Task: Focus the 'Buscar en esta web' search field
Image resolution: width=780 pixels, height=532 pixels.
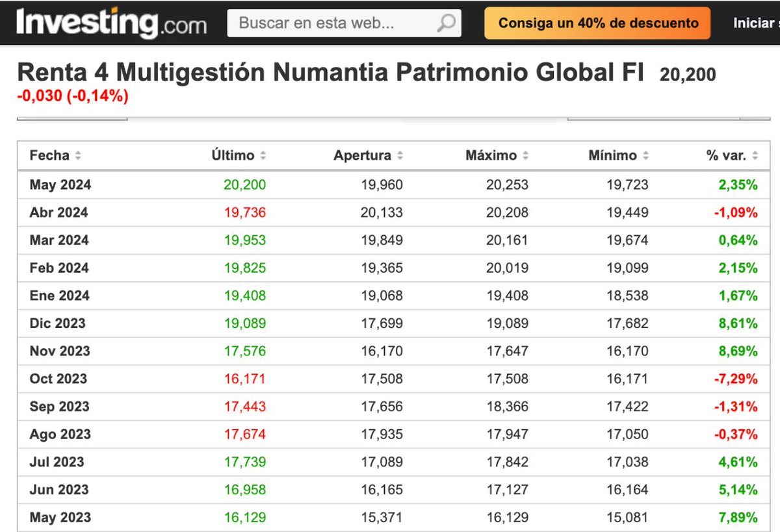Action: click(344, 23)
